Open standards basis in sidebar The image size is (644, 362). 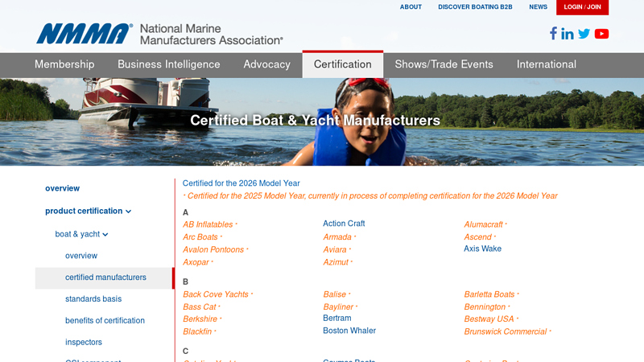[93, 298]
